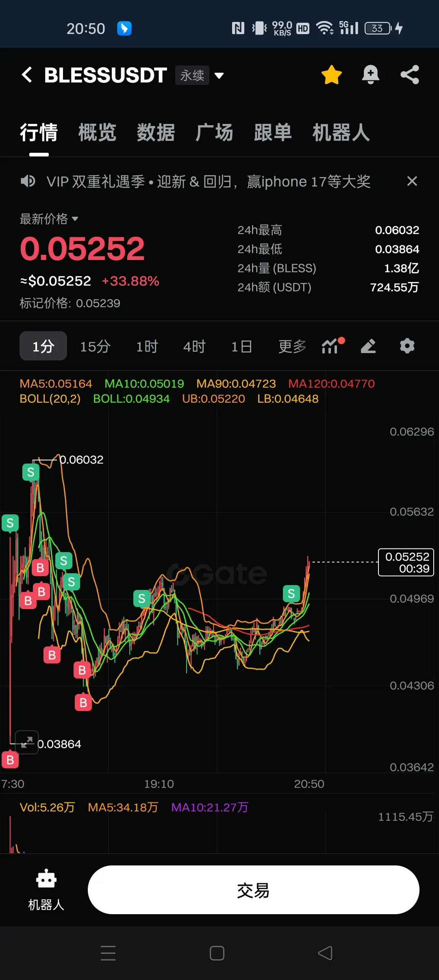This screenshot has width=439, height=980.
Task: Tap the 24h额 (USDT) value 724.55万
Action: (x=394, y=287)
